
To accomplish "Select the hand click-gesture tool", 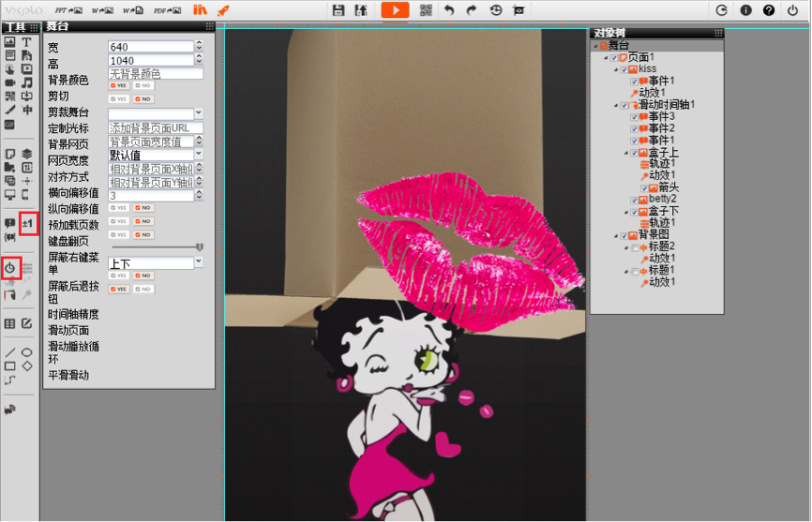I will point(9,68).
